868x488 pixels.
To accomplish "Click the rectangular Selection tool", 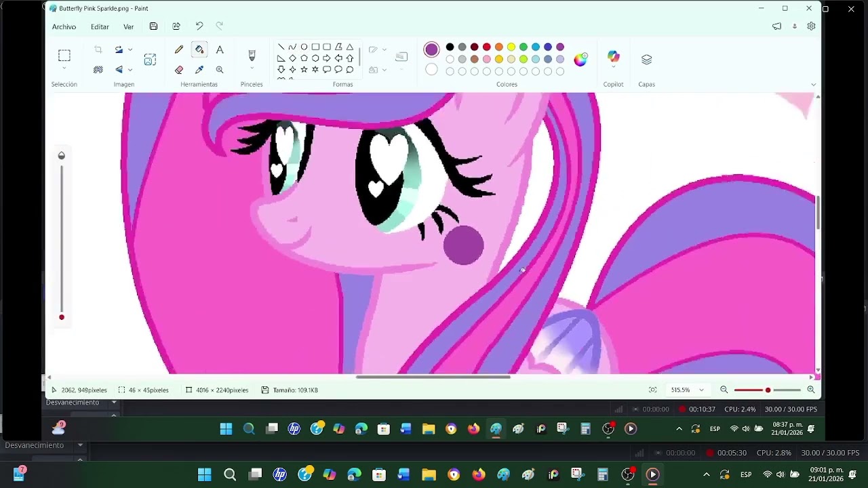I will point(64,56).
